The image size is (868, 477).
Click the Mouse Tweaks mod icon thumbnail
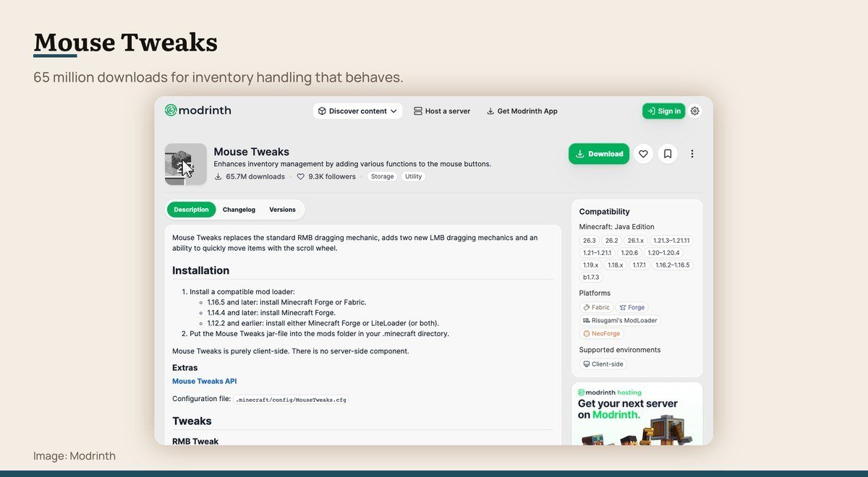[x=185, y=164]
